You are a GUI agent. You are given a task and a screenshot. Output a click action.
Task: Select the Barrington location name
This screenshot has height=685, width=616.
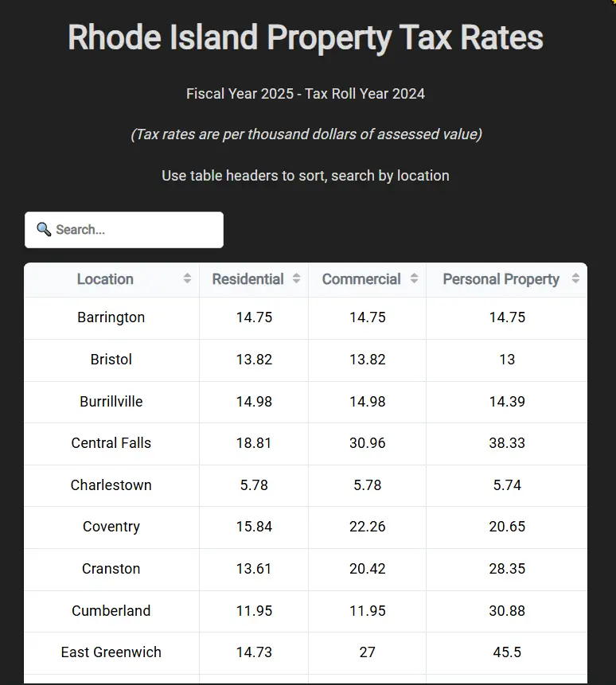pos(111,317)
